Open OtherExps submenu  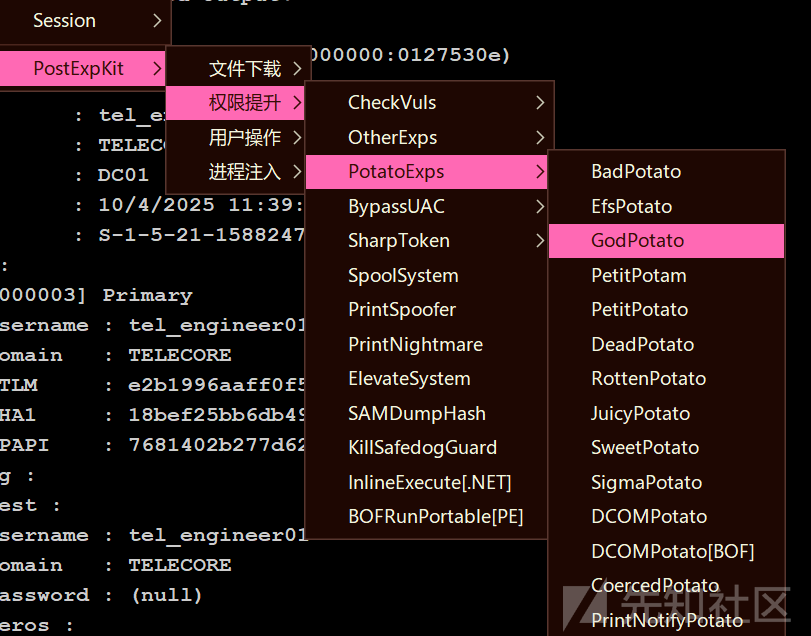[x=427, y=138]
